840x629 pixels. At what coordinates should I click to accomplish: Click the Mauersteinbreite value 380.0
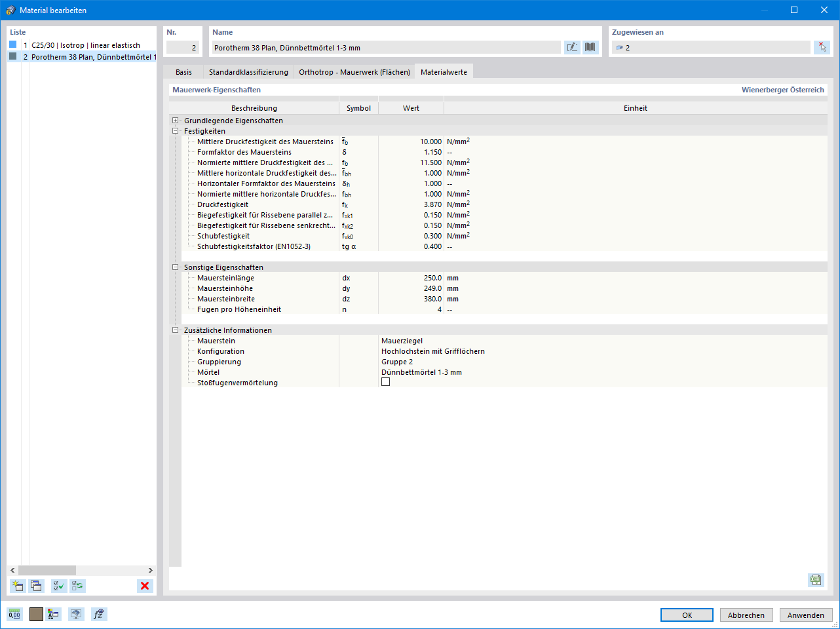pos(433,299)
